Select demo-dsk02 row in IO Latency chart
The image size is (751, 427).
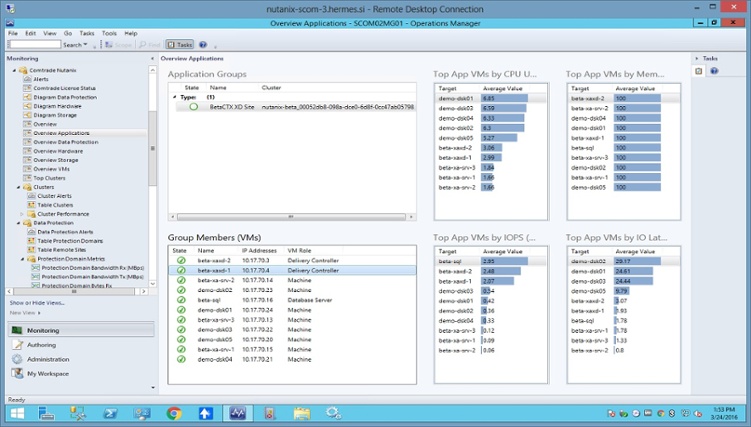pyautogui.click(x=623, y=261)
